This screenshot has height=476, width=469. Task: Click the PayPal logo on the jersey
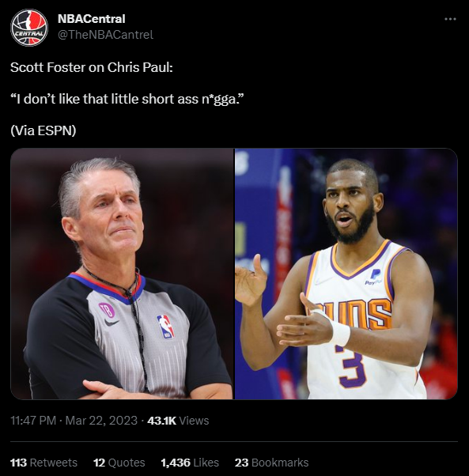375,277
